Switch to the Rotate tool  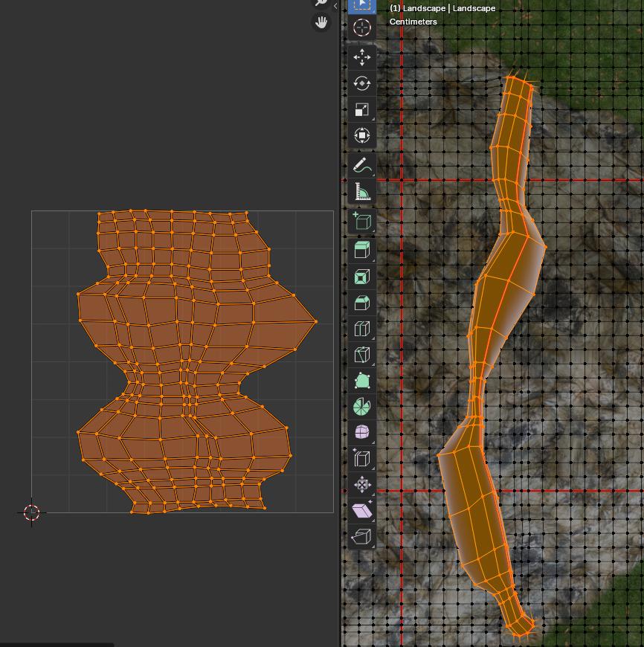(x=362, y=83)
